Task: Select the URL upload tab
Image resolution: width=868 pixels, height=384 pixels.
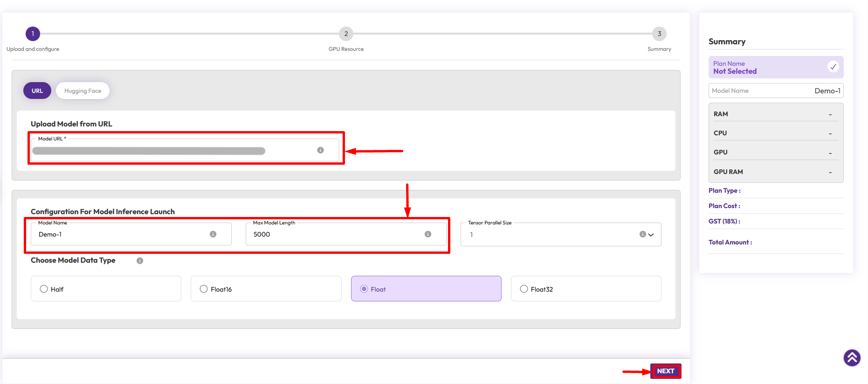Action: [x=37, y=91]
